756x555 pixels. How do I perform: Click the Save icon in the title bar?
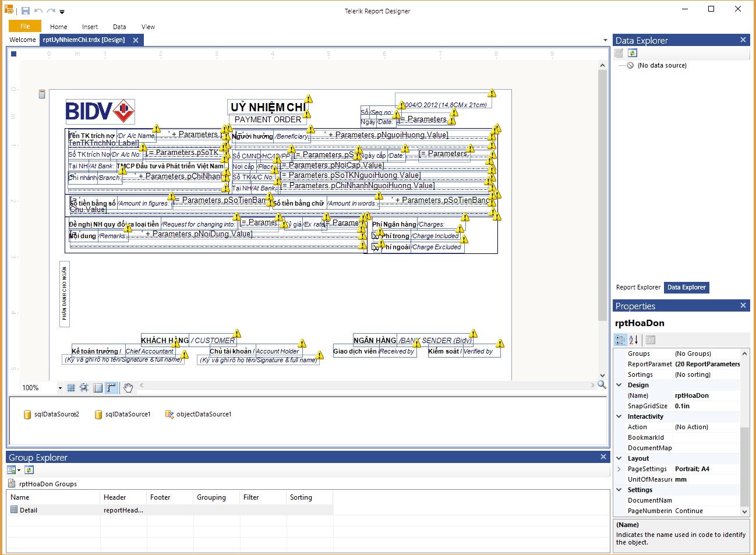click(26, 11)
